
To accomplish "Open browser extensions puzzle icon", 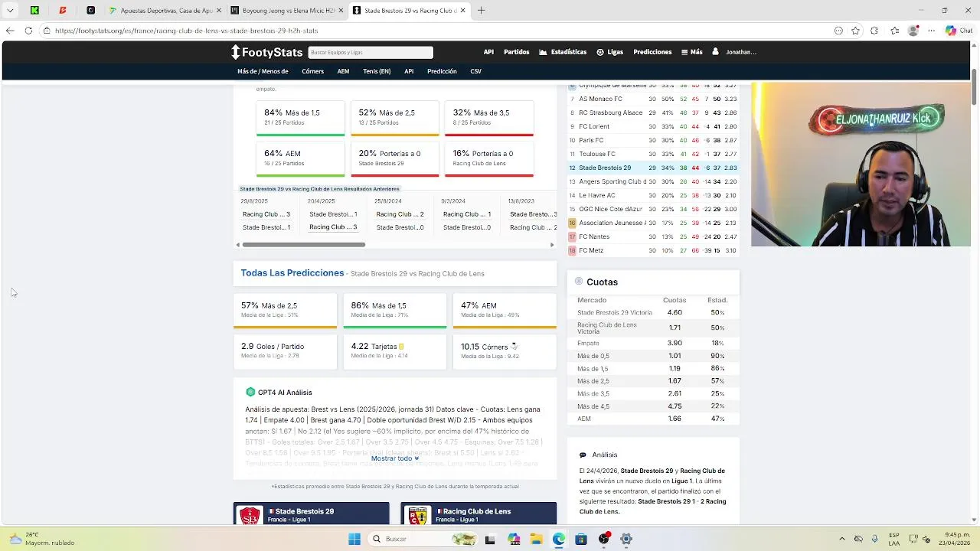I will click(x=874, y=31).
